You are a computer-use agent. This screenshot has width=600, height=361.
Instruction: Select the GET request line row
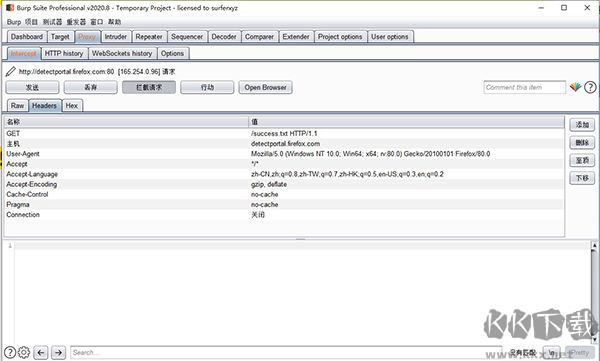[x=284, y=133]
